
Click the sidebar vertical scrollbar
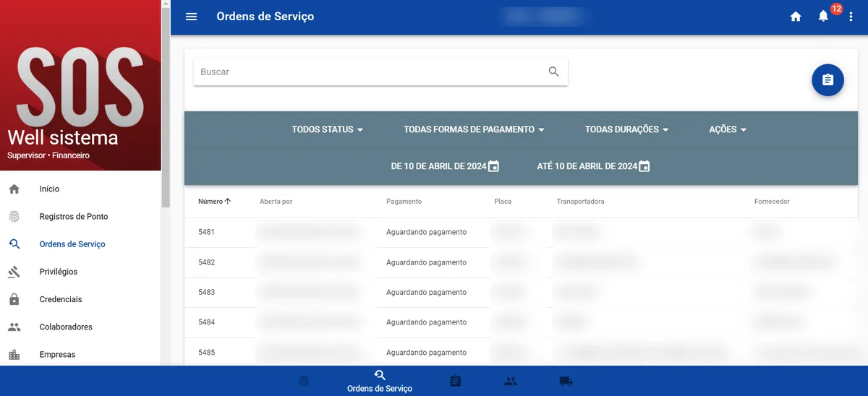(166, 108)
